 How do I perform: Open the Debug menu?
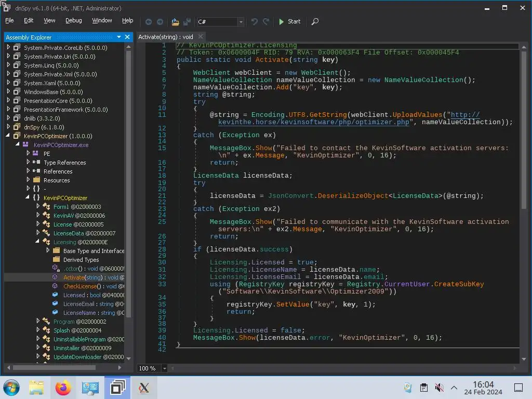pos(74,20)
